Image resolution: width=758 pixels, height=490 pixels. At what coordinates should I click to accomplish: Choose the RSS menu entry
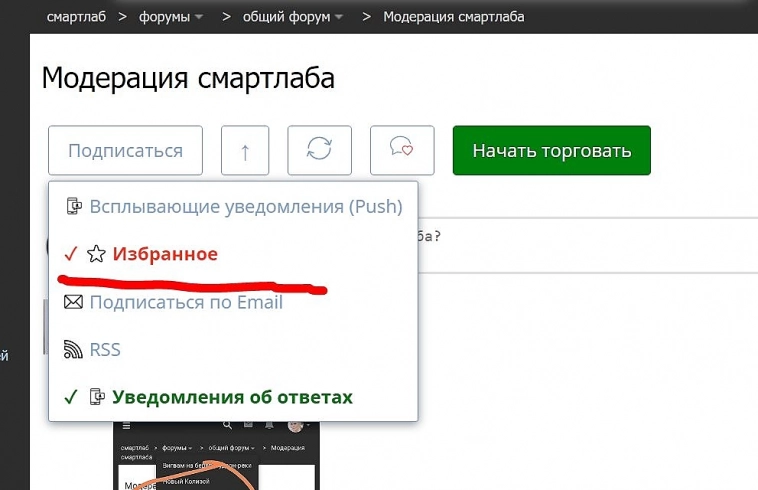pyautogui.click(x=105, y=350)
